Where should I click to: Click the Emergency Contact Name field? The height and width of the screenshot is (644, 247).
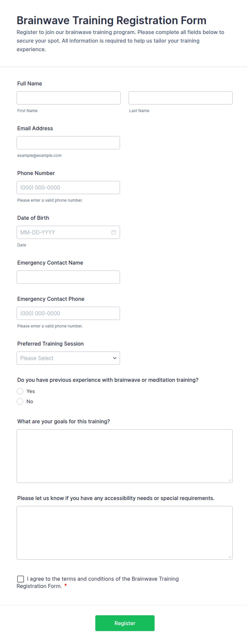pyautogui.click(x=68, y=277)
